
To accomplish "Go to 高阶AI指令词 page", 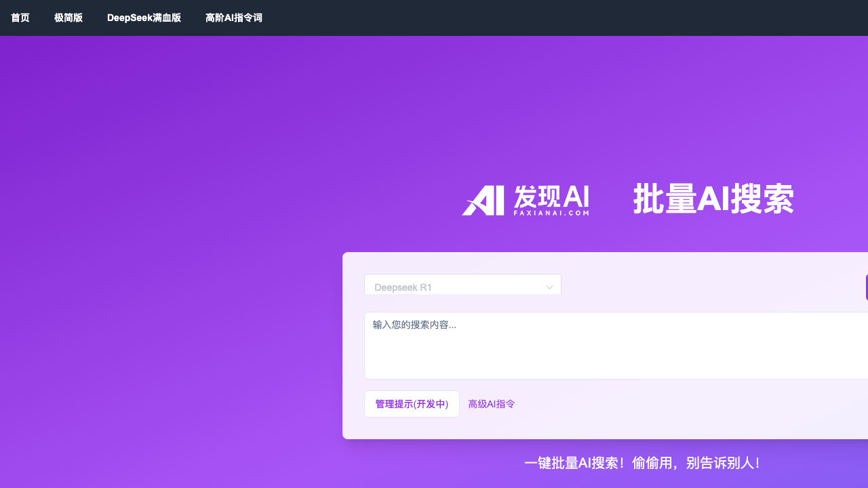I will [x=234, y=18].
